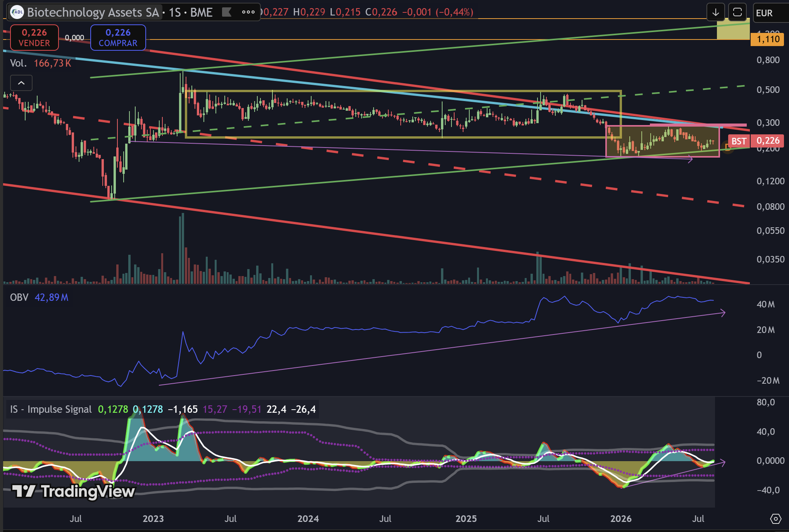Open the three-dots more menu
The height and width of the screenshot is (532, 789).
(248, 12)
